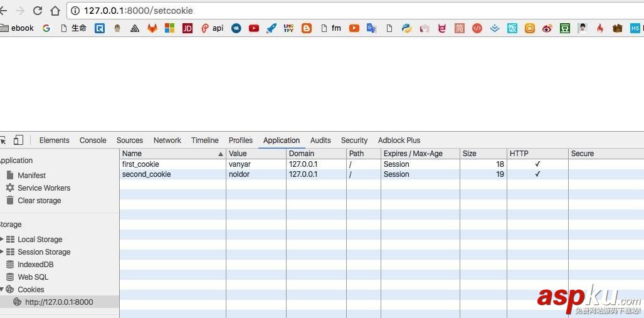Open the orange Blogger bookmark
Screen dimensions: 644x318
pyautogui.click(x=307, y=28)
